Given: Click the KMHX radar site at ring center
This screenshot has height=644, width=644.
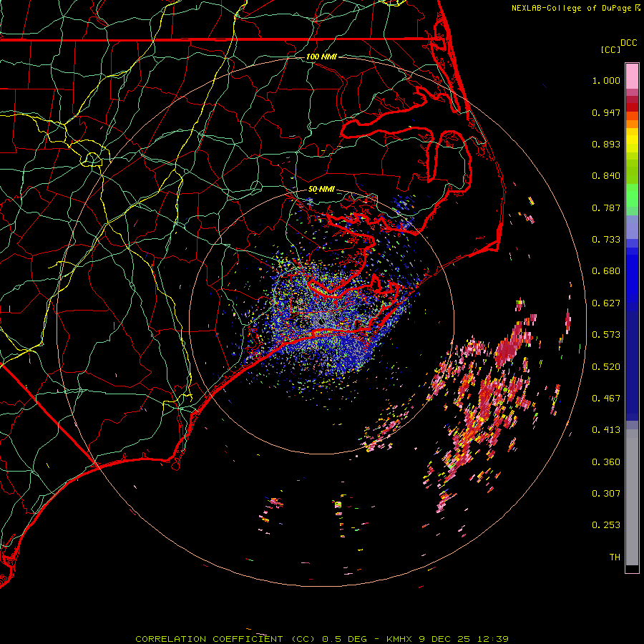Looking at the screenshot, I should [321, 322].
